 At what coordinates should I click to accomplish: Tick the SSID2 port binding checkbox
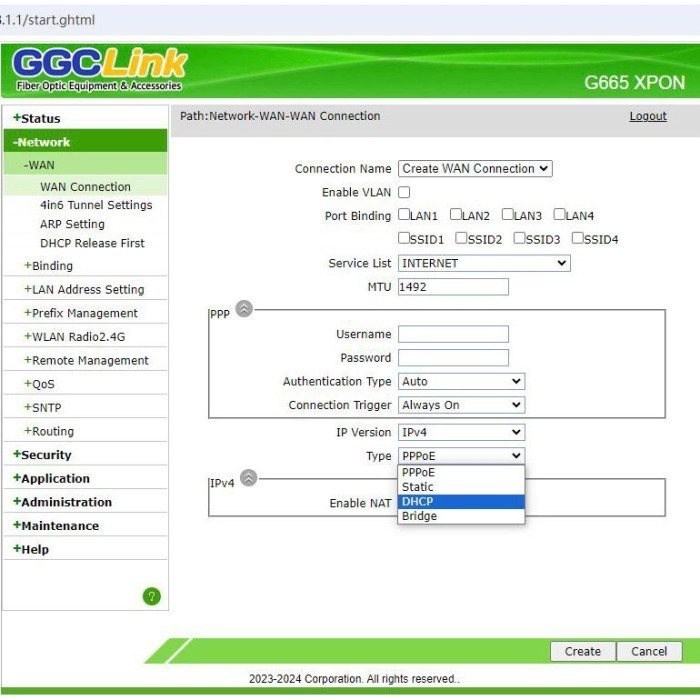pyautogui.click(x=461, y=239)
